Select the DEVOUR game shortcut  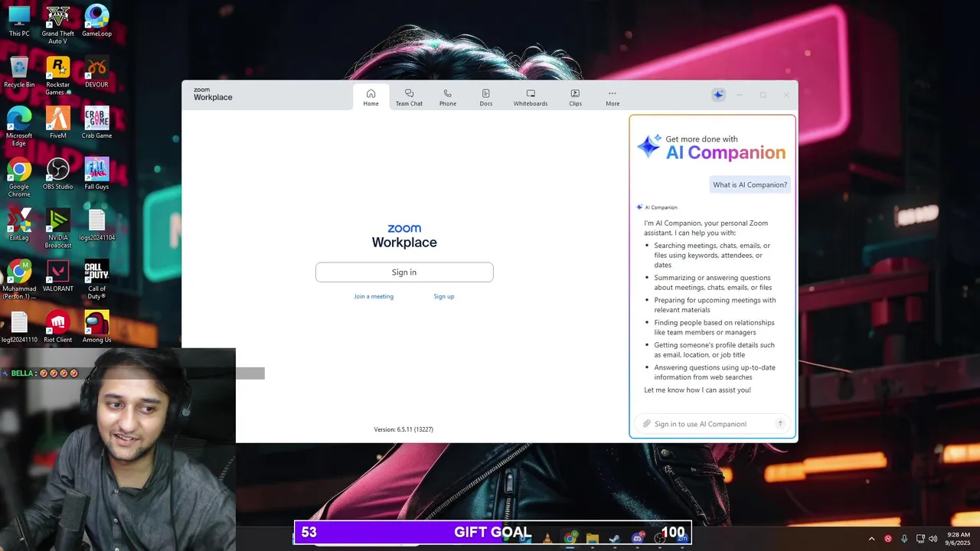[96, 73]
